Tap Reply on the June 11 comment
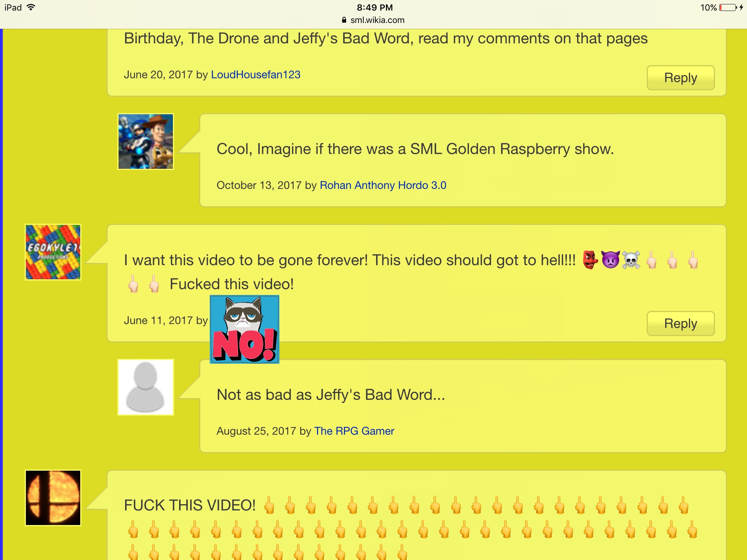Viewport: 747px width, 560px height. point(681,323)
